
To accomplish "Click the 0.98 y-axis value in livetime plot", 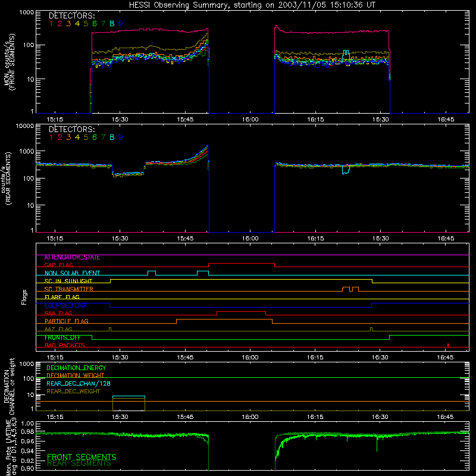I will [27, 432].
